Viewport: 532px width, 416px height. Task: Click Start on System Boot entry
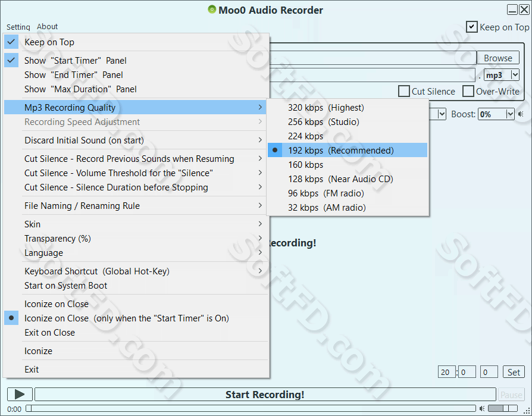point(136,285)
